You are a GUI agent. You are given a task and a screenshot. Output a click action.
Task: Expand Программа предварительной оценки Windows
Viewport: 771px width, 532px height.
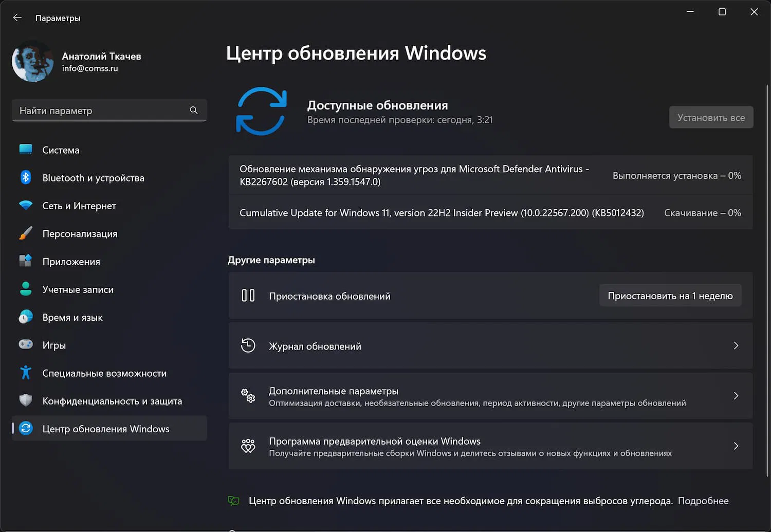tap(736, 446)
